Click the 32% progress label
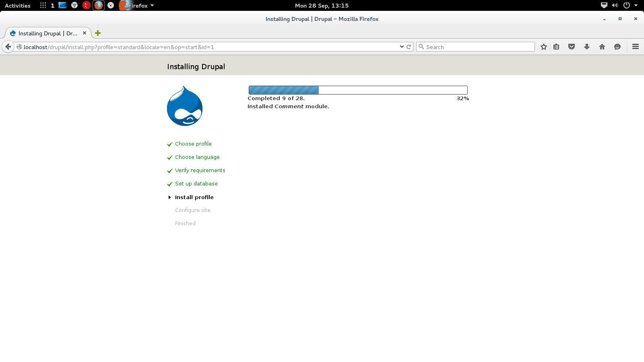 point(463,99)
